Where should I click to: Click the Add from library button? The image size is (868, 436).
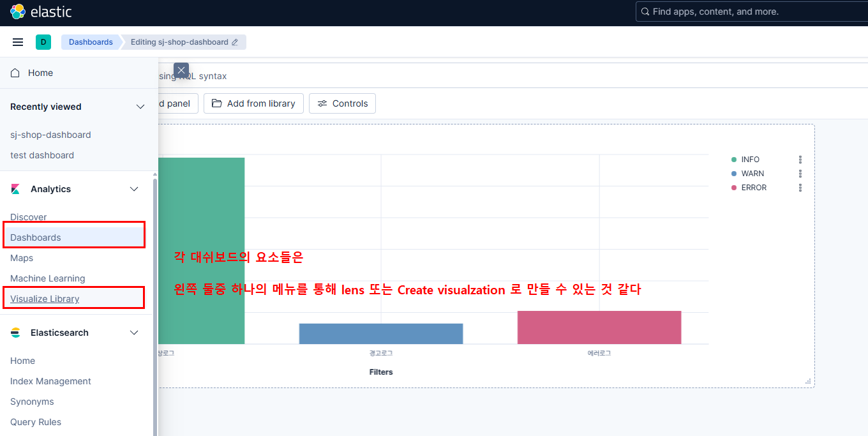[x=253, y=103]
